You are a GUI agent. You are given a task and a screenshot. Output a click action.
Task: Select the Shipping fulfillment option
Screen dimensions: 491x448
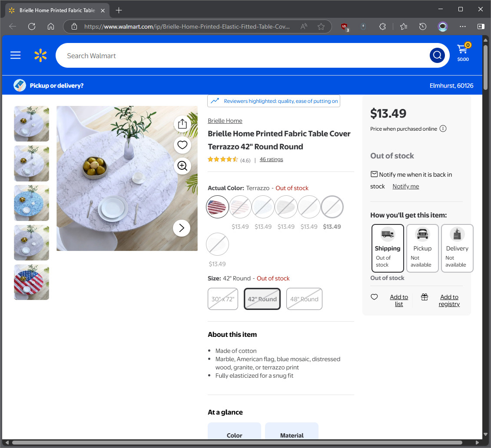[x=388, y=248]
